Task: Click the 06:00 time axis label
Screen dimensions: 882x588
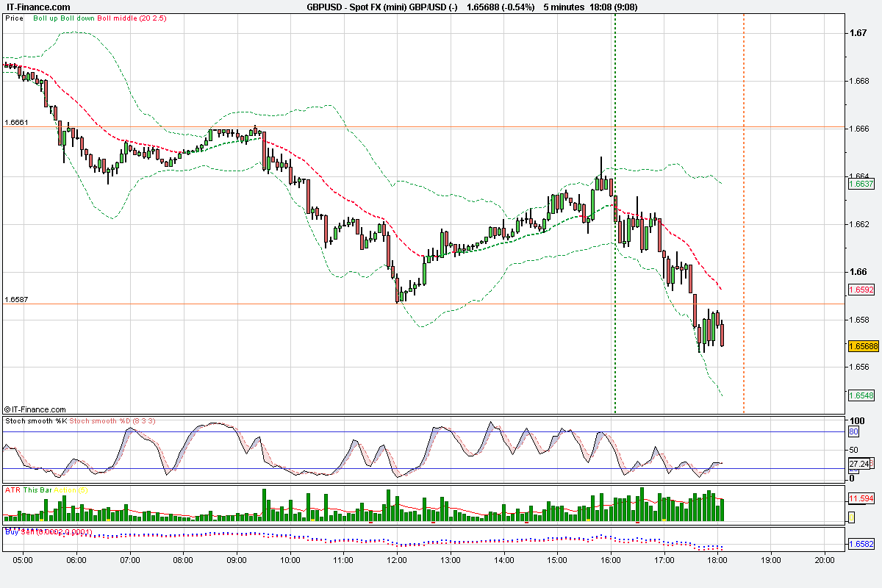Action: pyautogui.click(x=76, y=560)
